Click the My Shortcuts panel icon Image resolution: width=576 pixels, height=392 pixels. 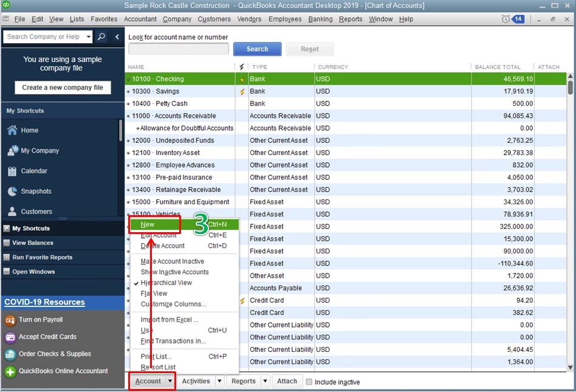click(6, 229)
